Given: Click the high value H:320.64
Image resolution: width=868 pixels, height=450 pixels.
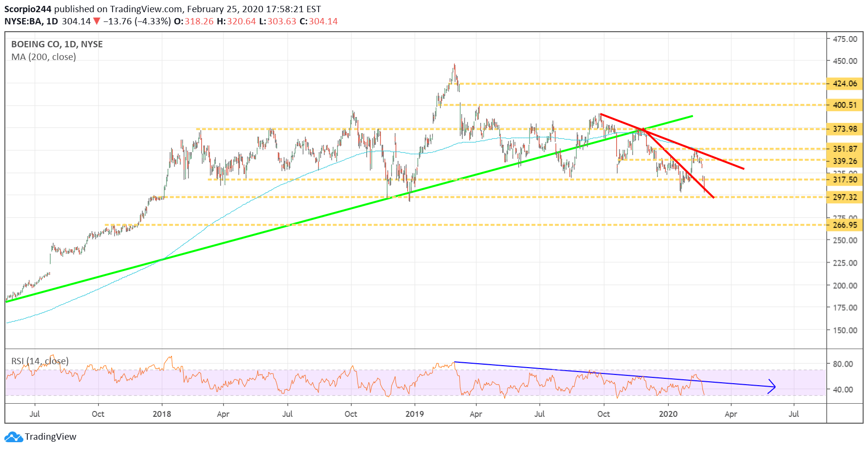Looking at the screenshot, I should (236, 21).
